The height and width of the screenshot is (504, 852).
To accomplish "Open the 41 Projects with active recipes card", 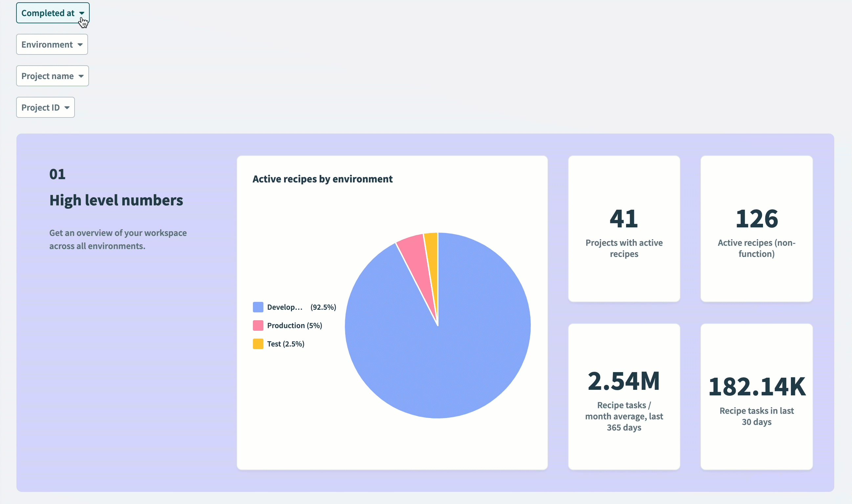I will (624, 229).
